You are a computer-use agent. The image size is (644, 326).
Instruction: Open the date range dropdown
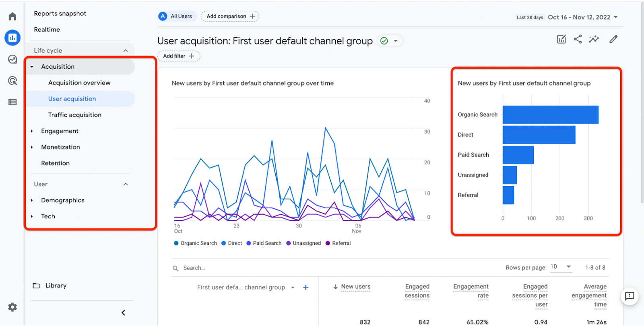point(583,17)
